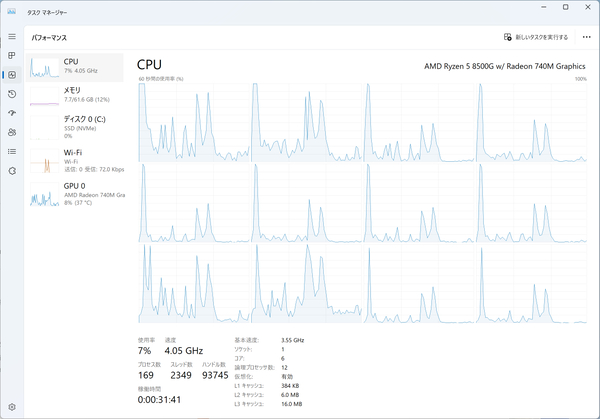Click the AMD Ryzen 5 8500G processor name

[505, 66]
